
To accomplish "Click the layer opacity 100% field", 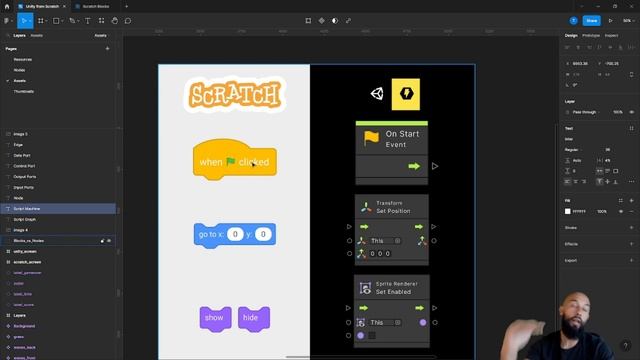I will pyautogui.click(x=618, y=112).
